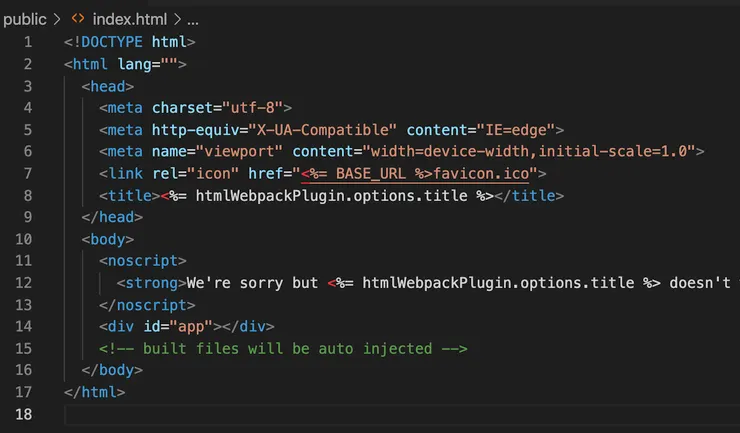Image resolution: width=740 pixels, height=433 pixels.
Task: Click the strong tag's "We're sorry" text
Action: 240,283
